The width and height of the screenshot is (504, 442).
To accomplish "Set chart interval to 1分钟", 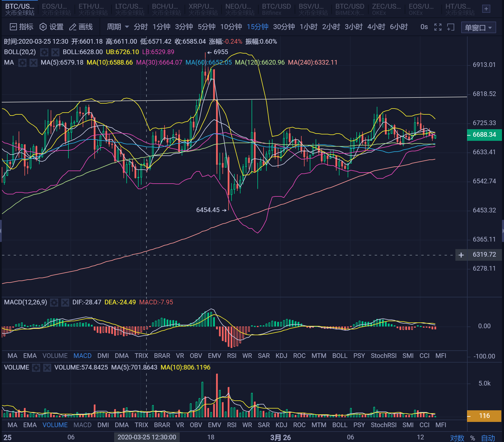I will coord(162,27).
